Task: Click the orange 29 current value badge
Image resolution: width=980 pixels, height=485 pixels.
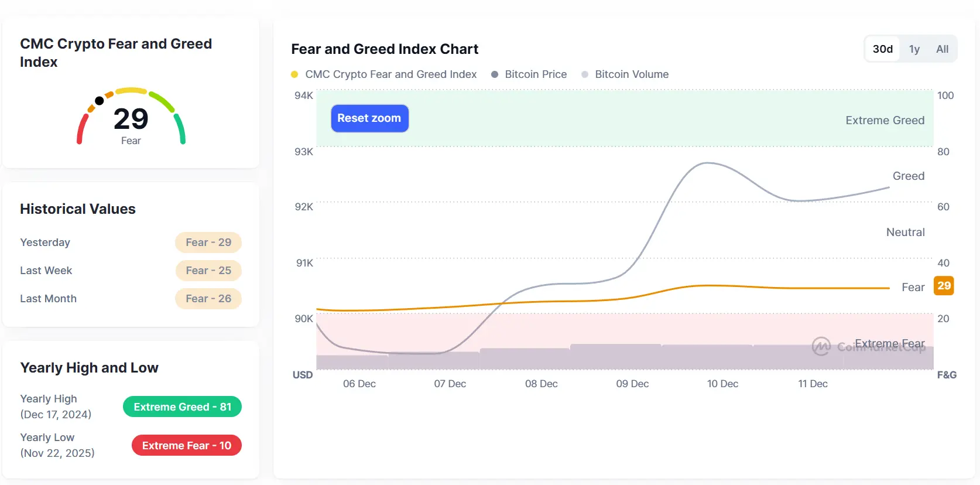Action: pos(944,286)
